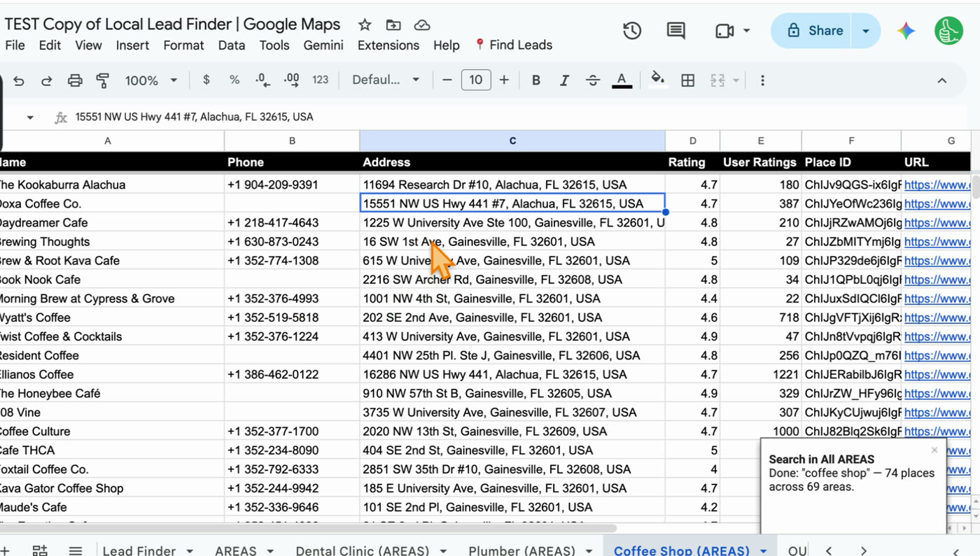Increase the font size
The height and width of the screenshot is (556, 980).
504,80
